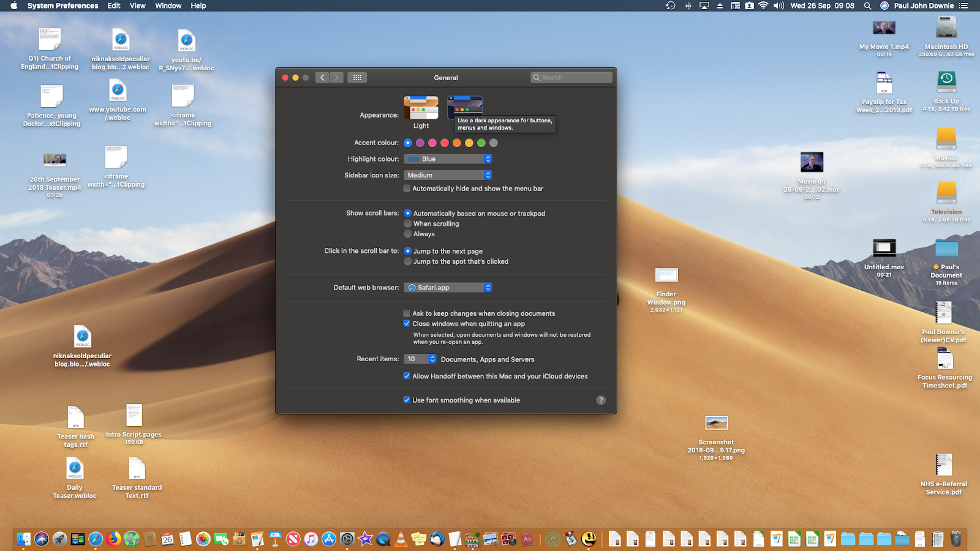Open the AirPlay display menu icon

704,6
